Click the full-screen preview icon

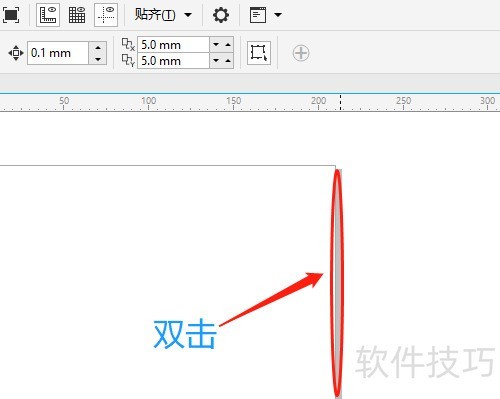[11, 15]
